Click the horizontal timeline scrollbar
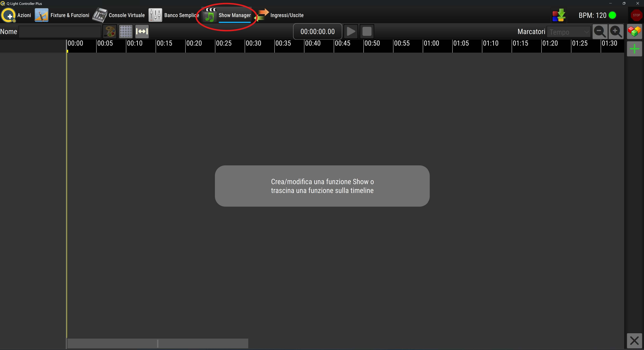Screen dimensions: 644x350 (158, 343)
